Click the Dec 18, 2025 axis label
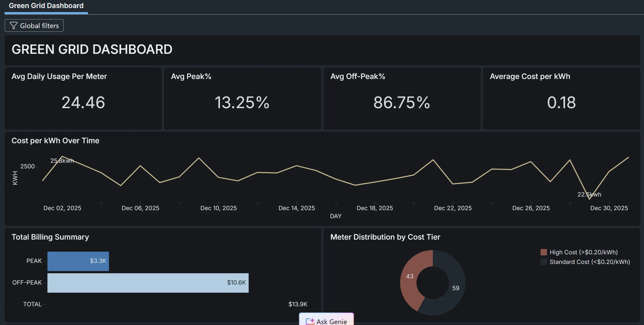The image size is (644, 325). click(375, 208)
